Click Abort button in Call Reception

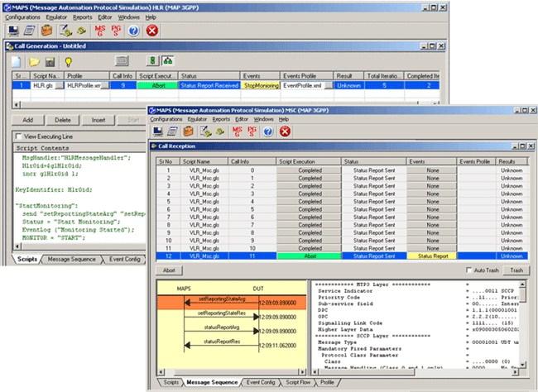pyautogui.click(x=169, y=270)
